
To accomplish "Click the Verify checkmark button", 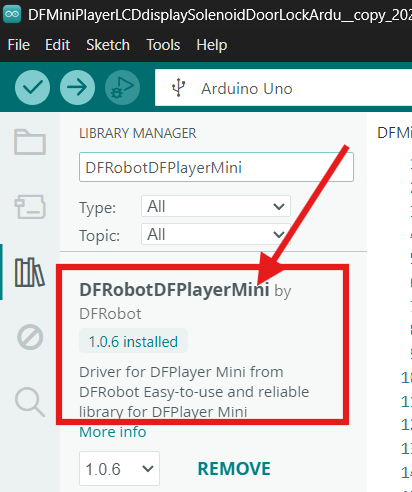I will 32,88.
